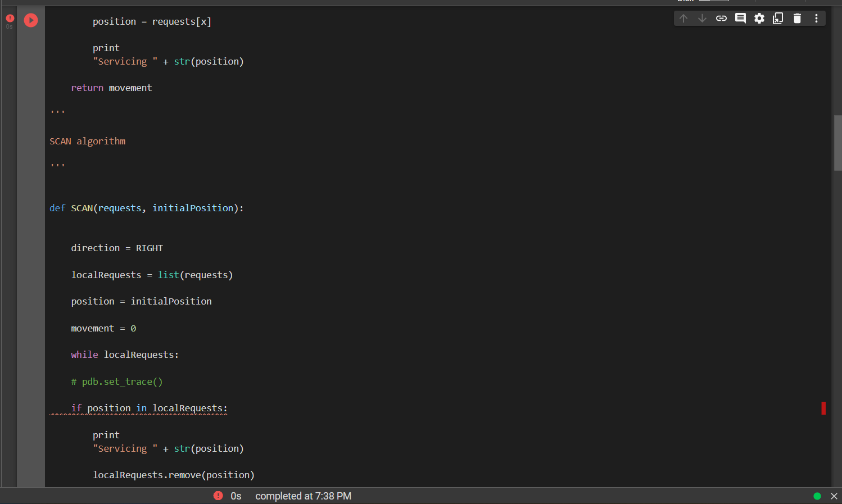Click the red error marker in the margin
The image size is (842, 504).
pyautogui.click(x=823, y=408)
